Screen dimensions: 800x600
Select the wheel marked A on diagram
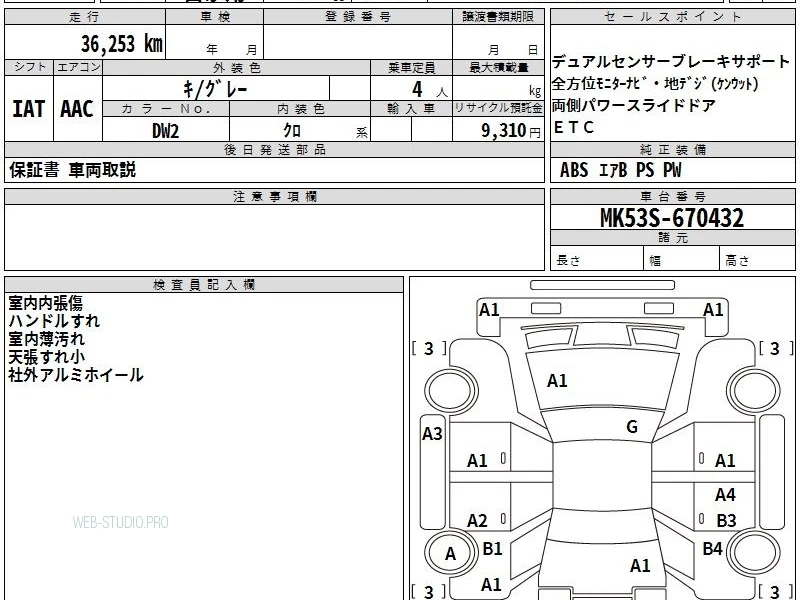(x=450, y=554)
